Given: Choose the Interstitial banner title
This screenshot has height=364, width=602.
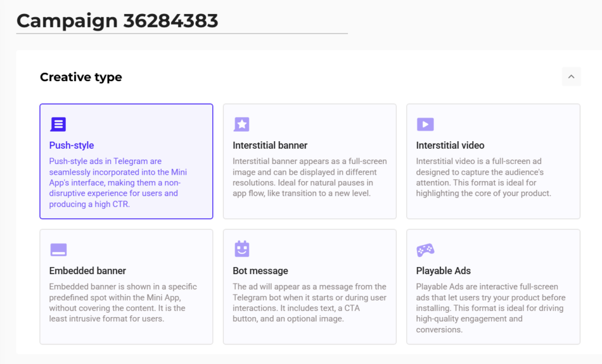Looking at the screenshot, I should tap(270, 145).
